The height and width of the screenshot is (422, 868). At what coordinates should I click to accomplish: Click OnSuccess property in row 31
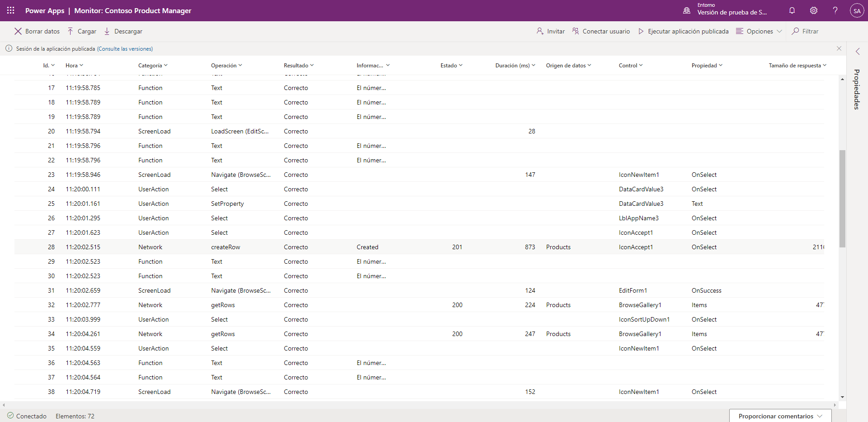point(707,290)
